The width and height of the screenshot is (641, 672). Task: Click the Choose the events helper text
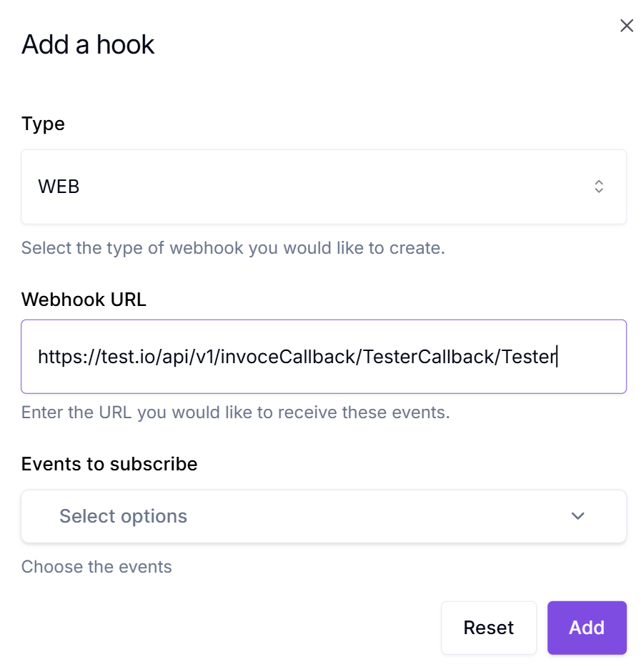click(96, 567)
